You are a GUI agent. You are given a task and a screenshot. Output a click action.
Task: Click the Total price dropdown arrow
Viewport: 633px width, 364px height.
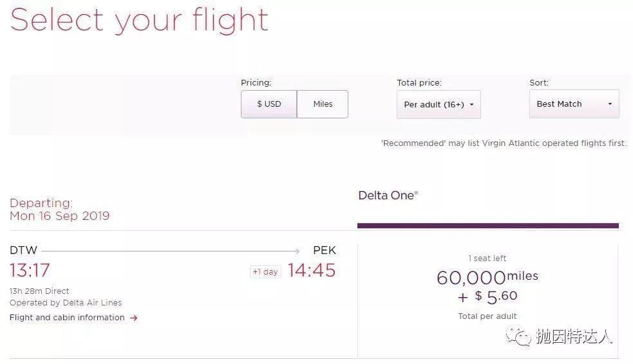tap(471, 105)
